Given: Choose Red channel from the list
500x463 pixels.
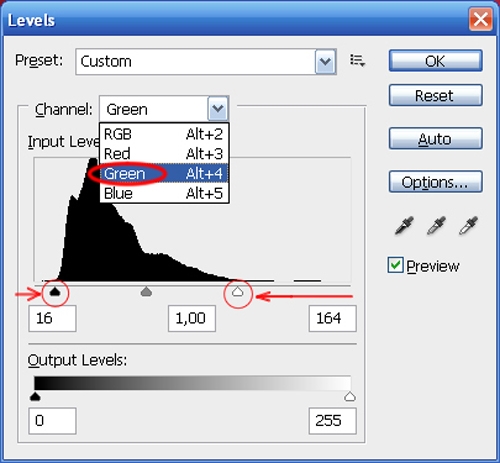Looking at the screenshot, I should pos(164,154).
